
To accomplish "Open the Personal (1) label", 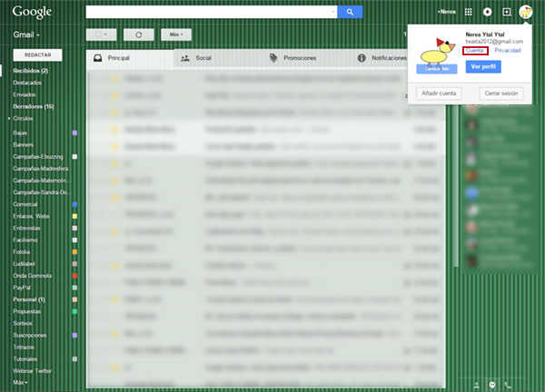I will [x=29, y=299].
